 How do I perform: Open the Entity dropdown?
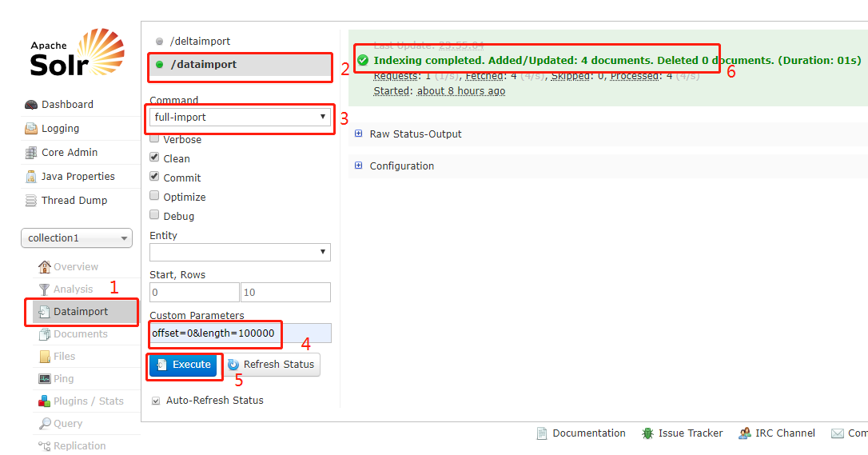coord(241,252)
